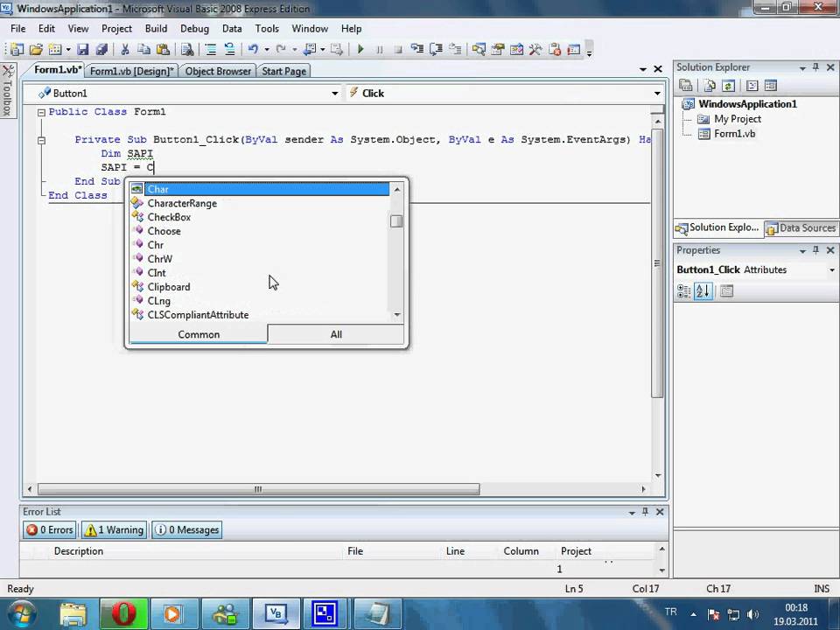
Task: Click the Cut scissors icon
Action: tap(125, 50)
